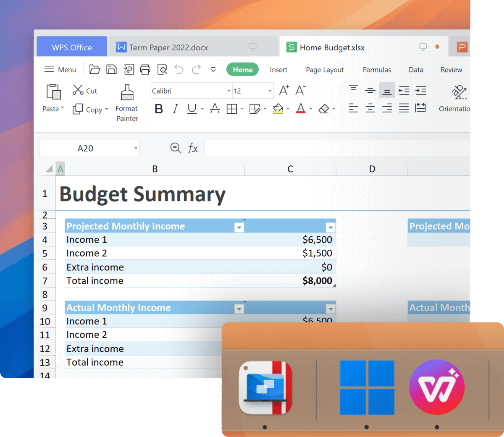Screen dimensions: 504x437
Task: Save the workbook with the floppy icon
Action: (111, 70)
